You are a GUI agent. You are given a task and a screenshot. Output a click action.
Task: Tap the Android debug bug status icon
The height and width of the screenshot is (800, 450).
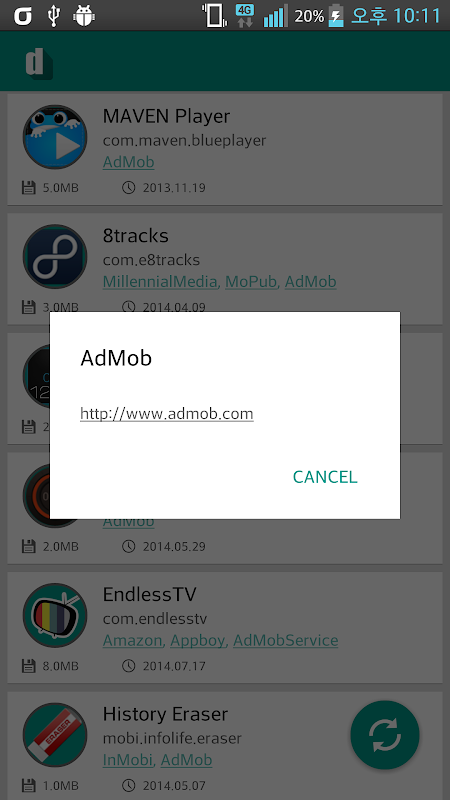pyautogui.click(x=84, y=16)
